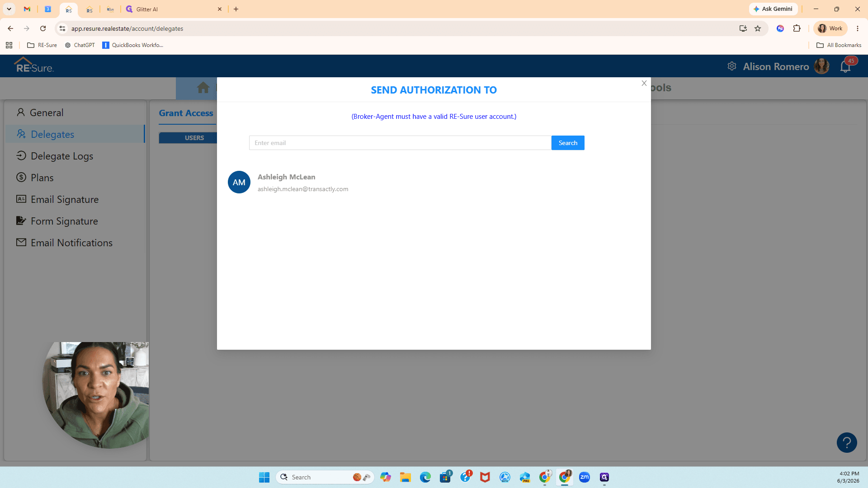The width and height of the screenshot is (868, 488).
Task: Click the Grant Access tab
Action: coord(186,113)
